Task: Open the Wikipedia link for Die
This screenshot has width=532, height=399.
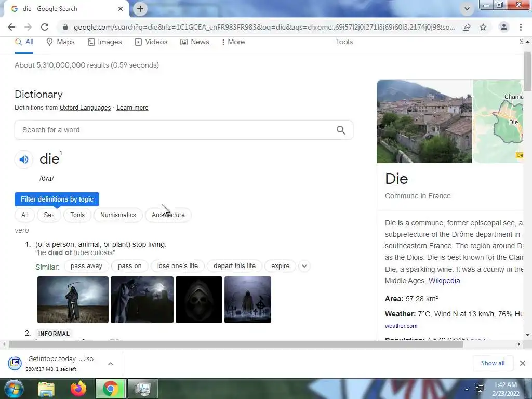Action: (444, 281)
